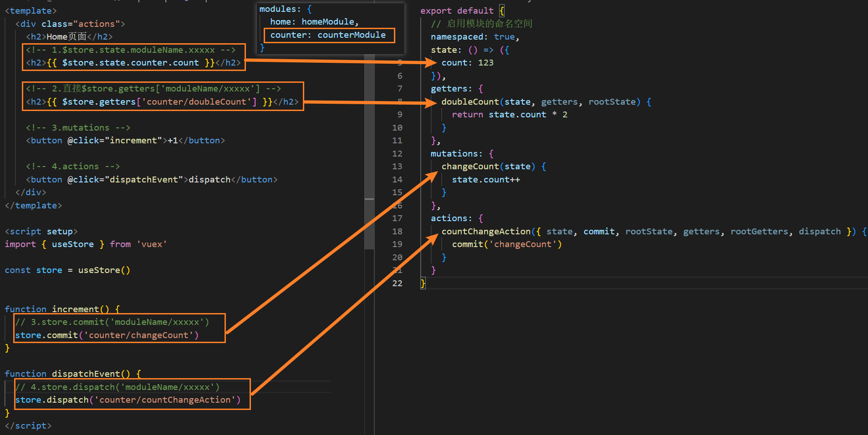Select line number 18 in the gutter

[397, 232]
